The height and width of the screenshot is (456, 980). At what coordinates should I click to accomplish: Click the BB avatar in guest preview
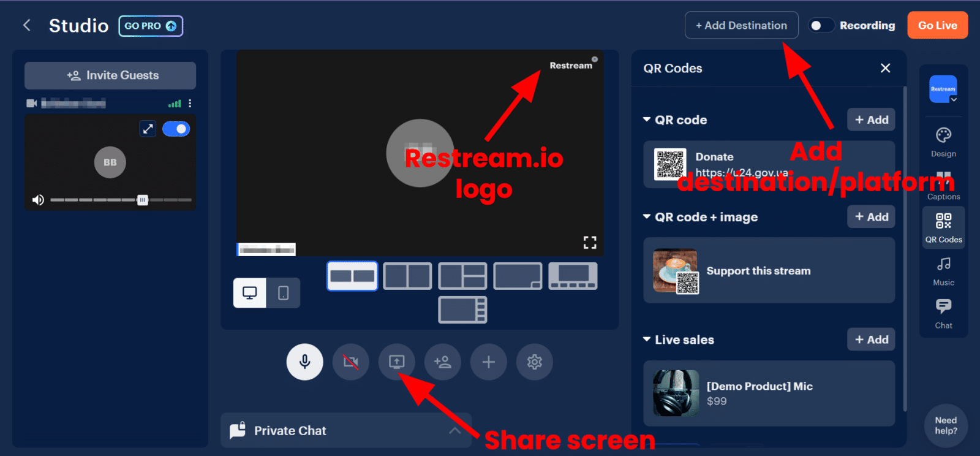tap(110, 162)
